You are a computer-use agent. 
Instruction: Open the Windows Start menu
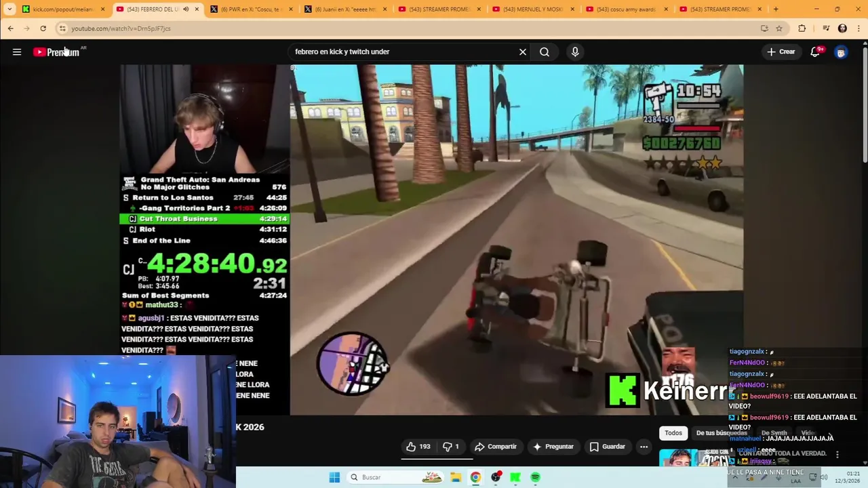tap(334, 477)
